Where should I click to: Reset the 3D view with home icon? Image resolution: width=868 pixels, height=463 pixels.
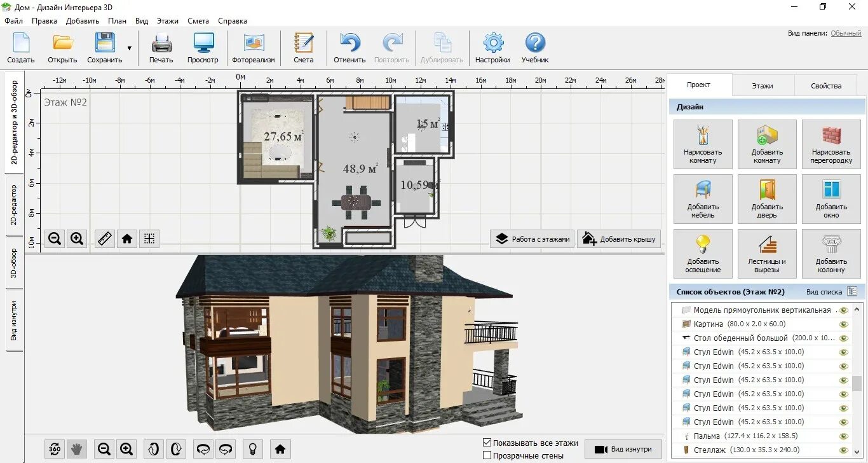tap(280, 449)
